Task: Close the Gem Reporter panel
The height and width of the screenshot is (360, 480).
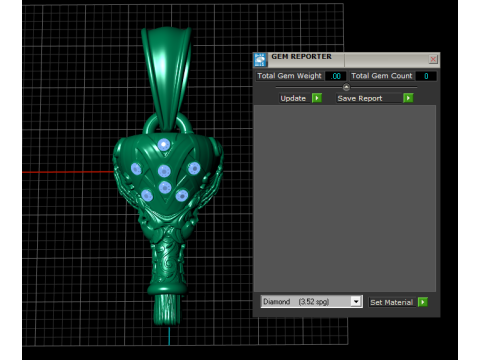Action: [433, 59]
